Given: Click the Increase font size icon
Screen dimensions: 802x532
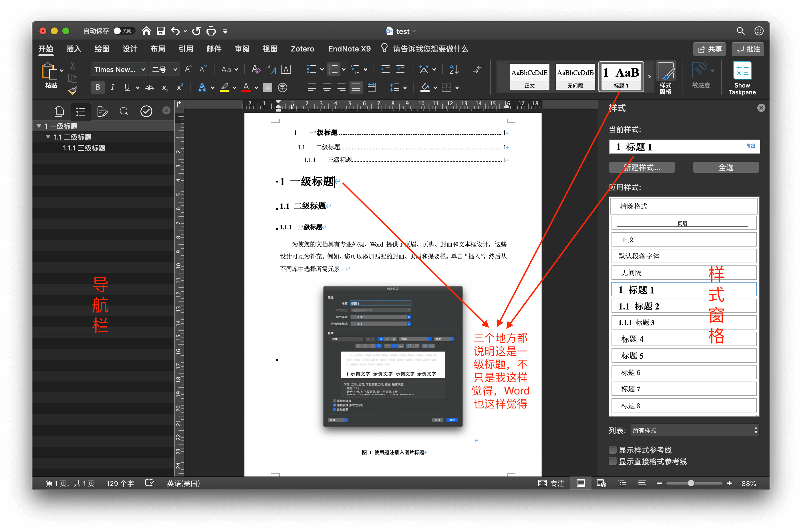Looking at the screenshot, I should [x=188, y=69].
